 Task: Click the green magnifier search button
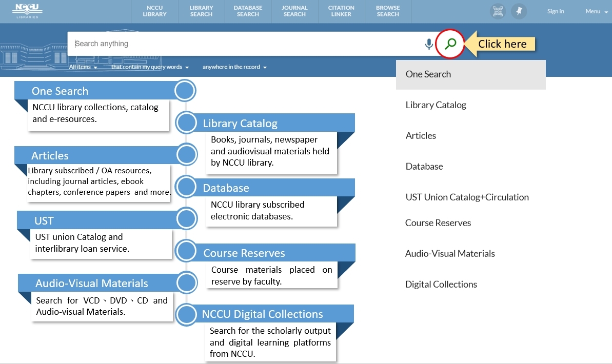[450, 44]
